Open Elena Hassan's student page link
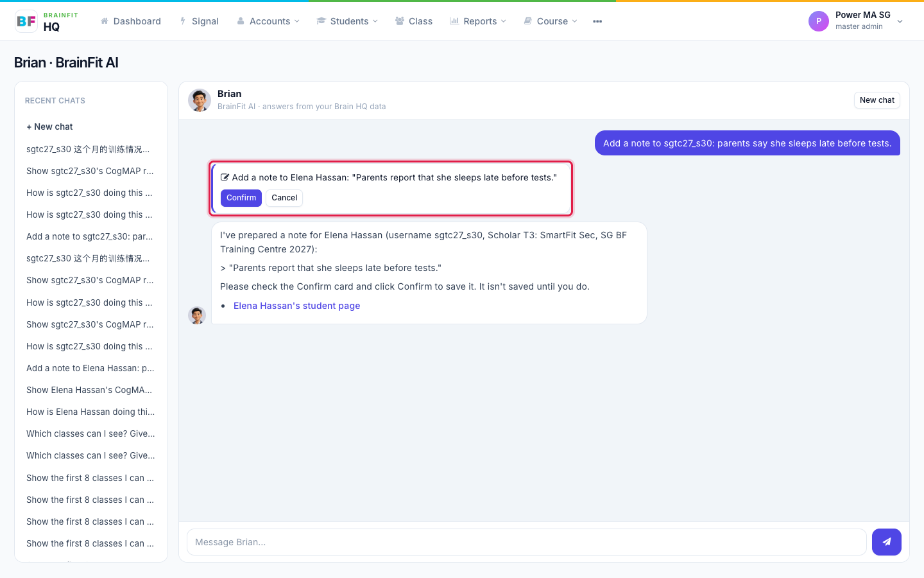The image size is (924, 578). (296, 306)
